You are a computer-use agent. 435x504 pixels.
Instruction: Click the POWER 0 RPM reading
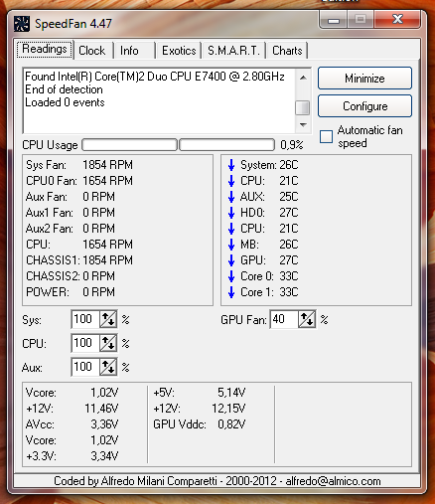pyautogui.click(x=71, y=292)
